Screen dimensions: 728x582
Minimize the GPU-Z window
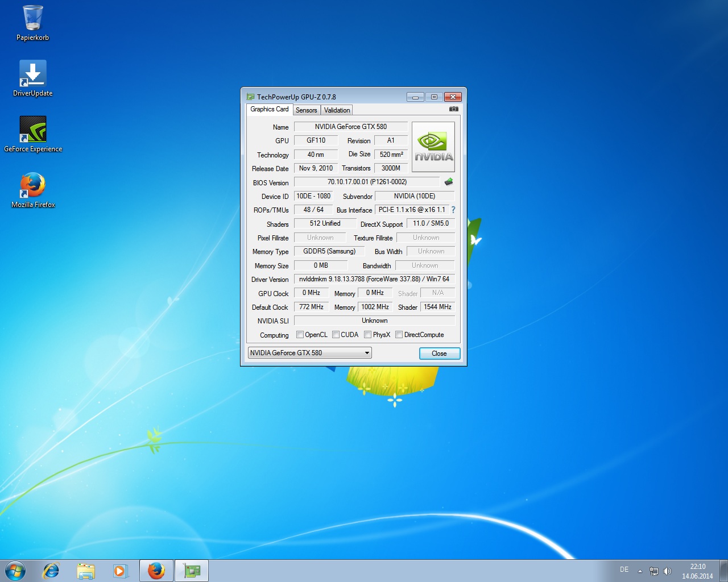pyautogui.click(x=415, y=97)
